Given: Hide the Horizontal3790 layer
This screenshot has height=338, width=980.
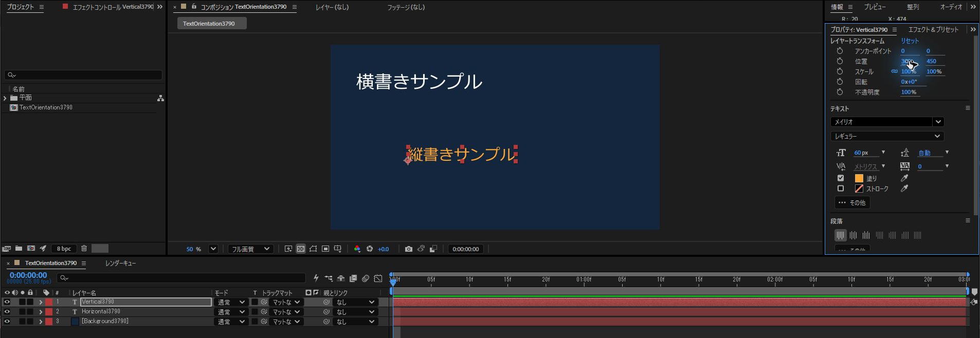Looking at the screenshot, I should coord(7,312).
